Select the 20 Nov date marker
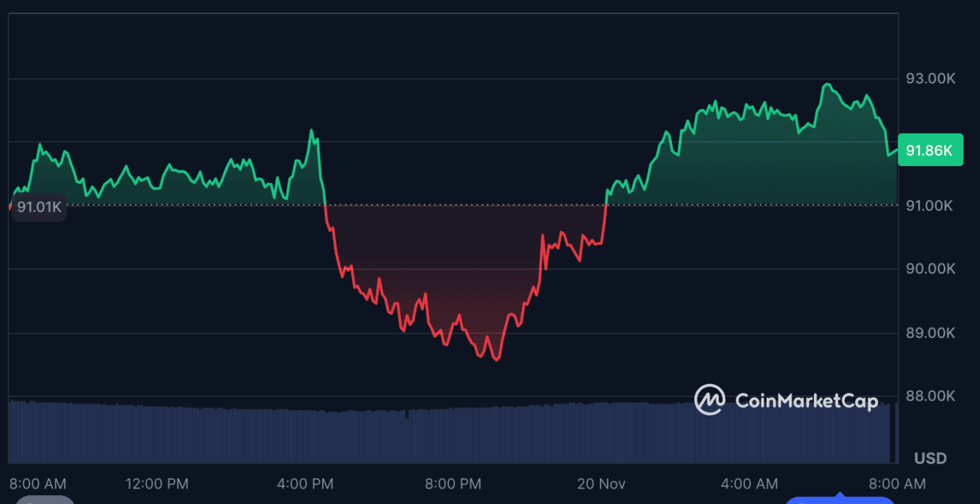 pyautogui.click(x=601, y=484)
